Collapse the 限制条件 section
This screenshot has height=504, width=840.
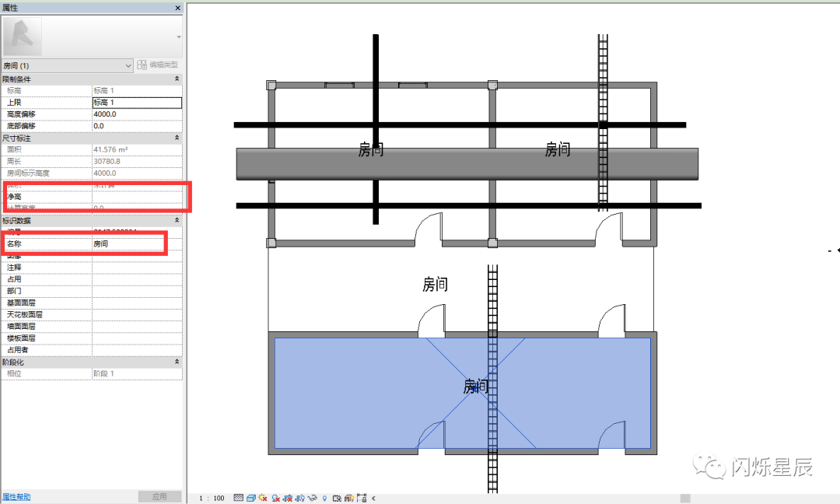(x=177, y=79)
